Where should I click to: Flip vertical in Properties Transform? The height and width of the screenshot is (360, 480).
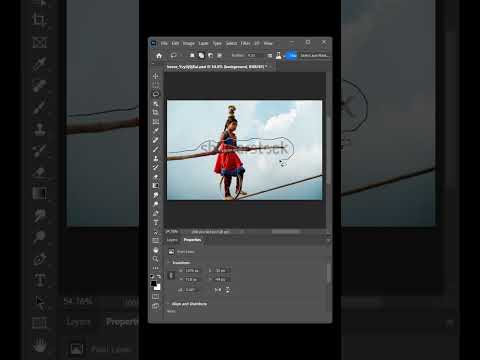tap(228, 290)
